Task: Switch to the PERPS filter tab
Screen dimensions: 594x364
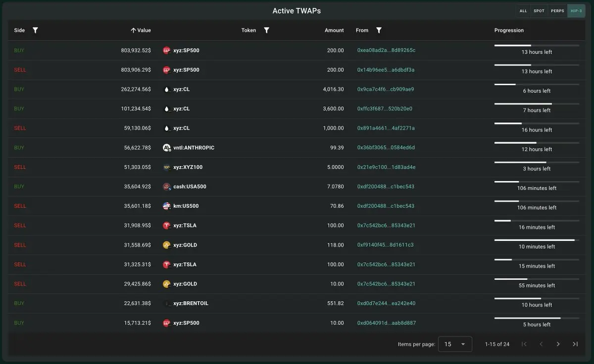Action: [x=557, y=11]
